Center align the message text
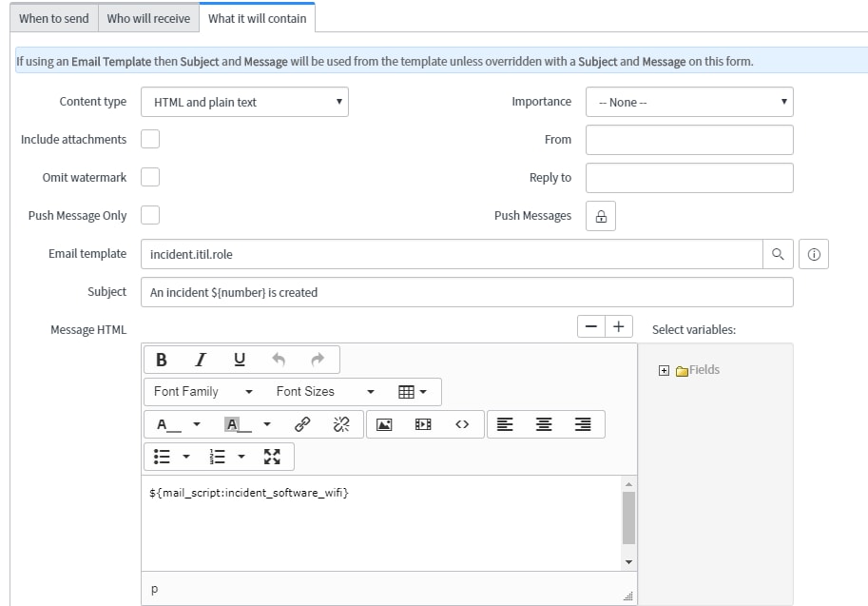Screen dimensions: 868x606 click(544, 425)
